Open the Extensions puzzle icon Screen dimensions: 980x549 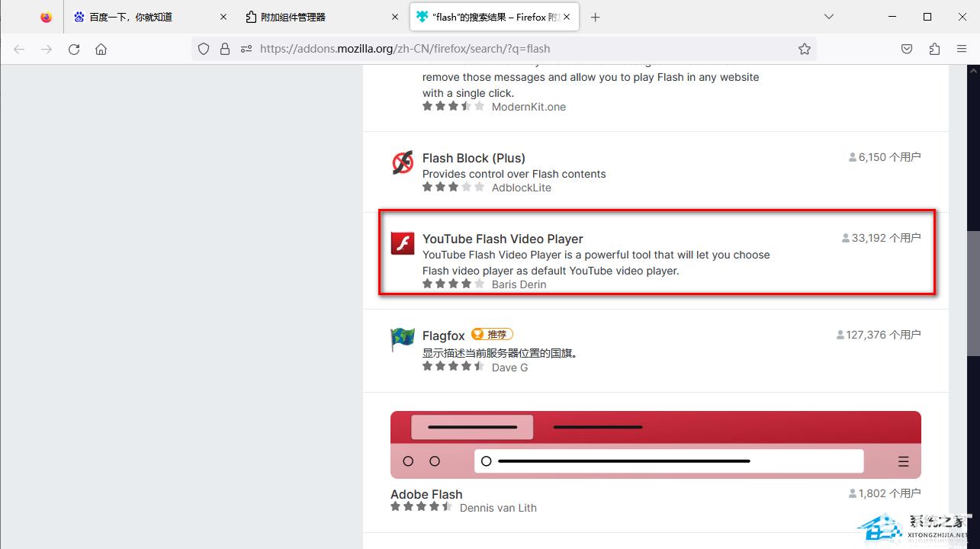coord(934,49)
